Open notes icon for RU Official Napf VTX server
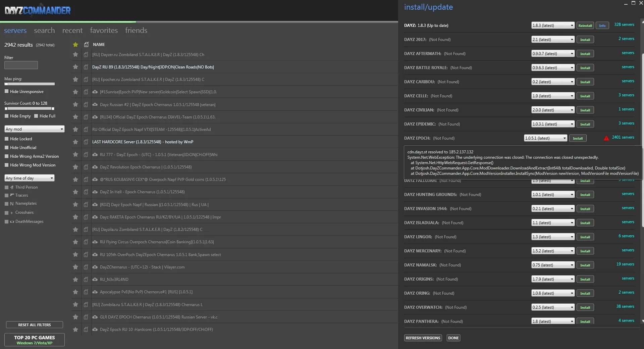644x349 pixels. (86, 129)
